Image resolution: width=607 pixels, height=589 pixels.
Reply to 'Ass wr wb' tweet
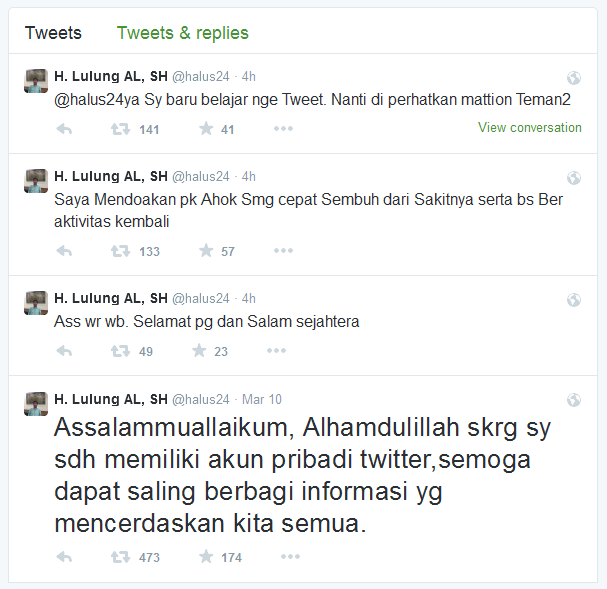point(64,351)
